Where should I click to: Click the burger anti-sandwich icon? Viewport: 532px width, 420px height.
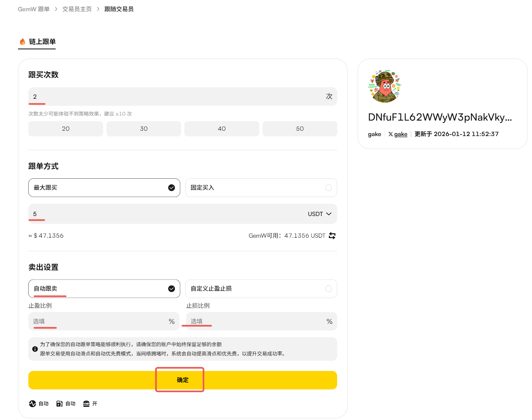click(86, 404)
